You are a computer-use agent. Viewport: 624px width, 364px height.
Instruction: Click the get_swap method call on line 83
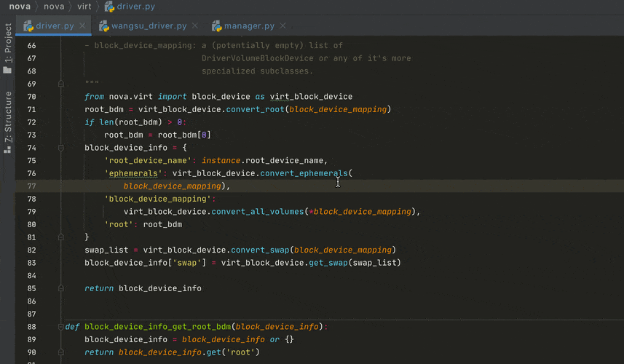coord(328,263)
